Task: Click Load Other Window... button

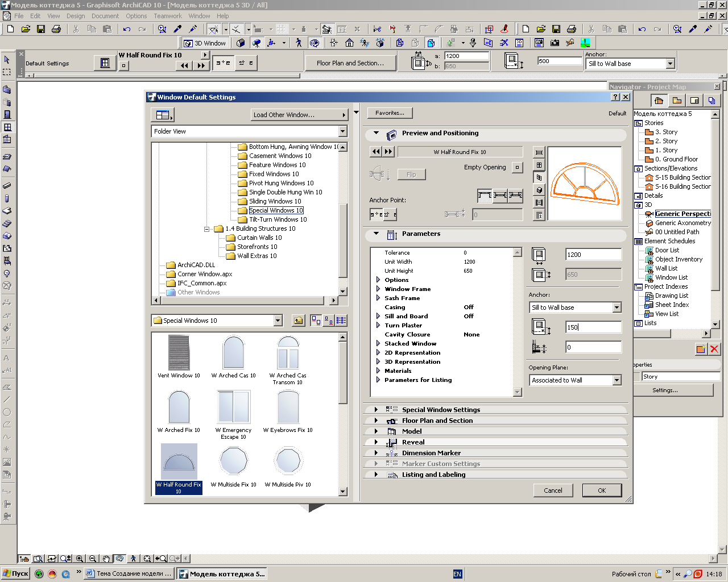Action: tap(299, 114)
